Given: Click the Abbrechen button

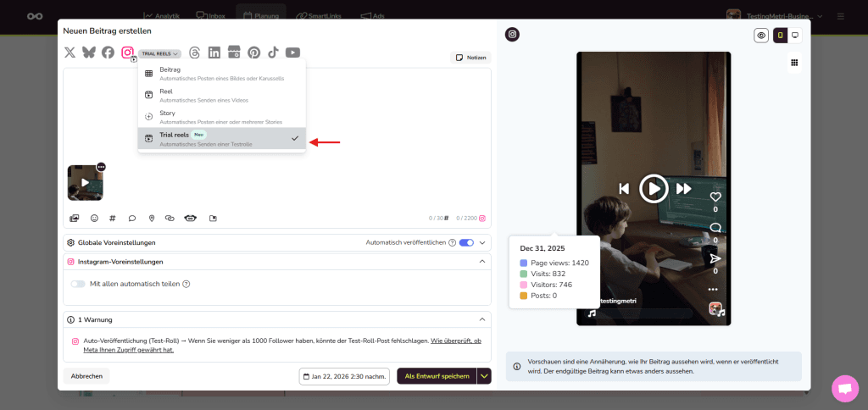Looking at the screenshot, I should pos(86,376).
